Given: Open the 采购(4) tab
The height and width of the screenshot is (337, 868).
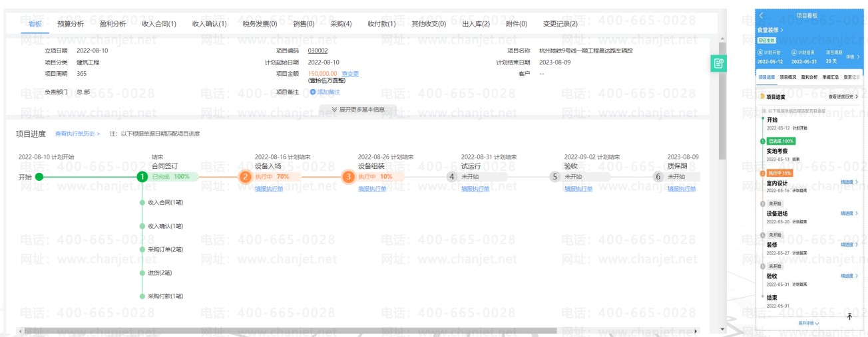Looking at the screenshot, I should 341,23.
